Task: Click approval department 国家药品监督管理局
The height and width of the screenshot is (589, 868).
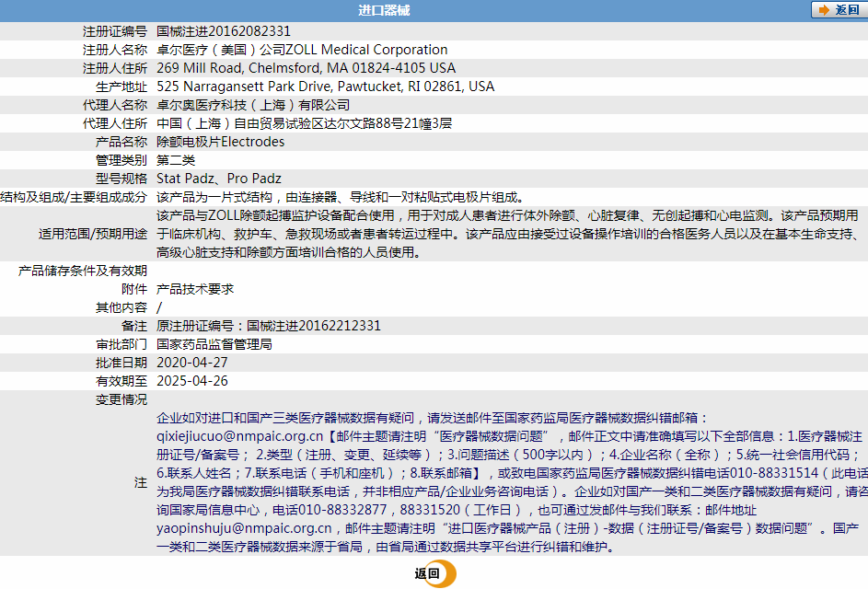Action: [x=214, y=344]
